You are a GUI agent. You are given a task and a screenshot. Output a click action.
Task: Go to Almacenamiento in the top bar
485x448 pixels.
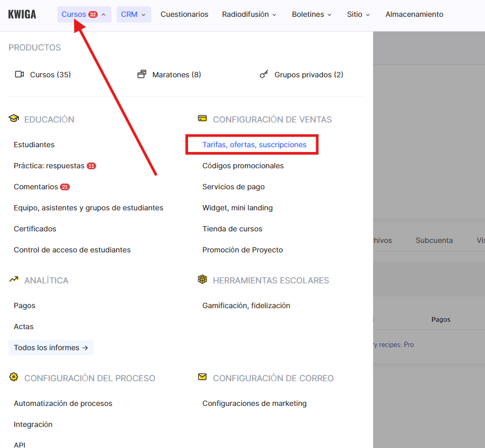[414, 14]
